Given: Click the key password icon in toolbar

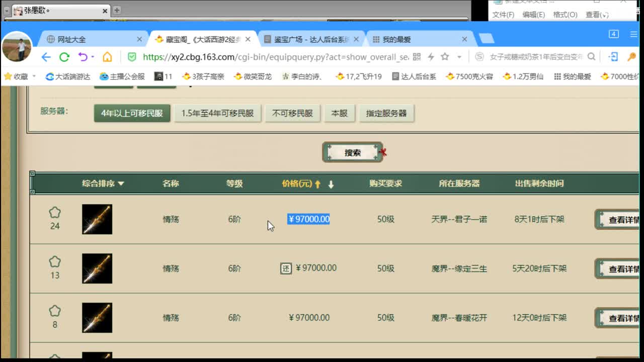Looking at the screenshot, I should pyautogui.click(x=632, y=57).
